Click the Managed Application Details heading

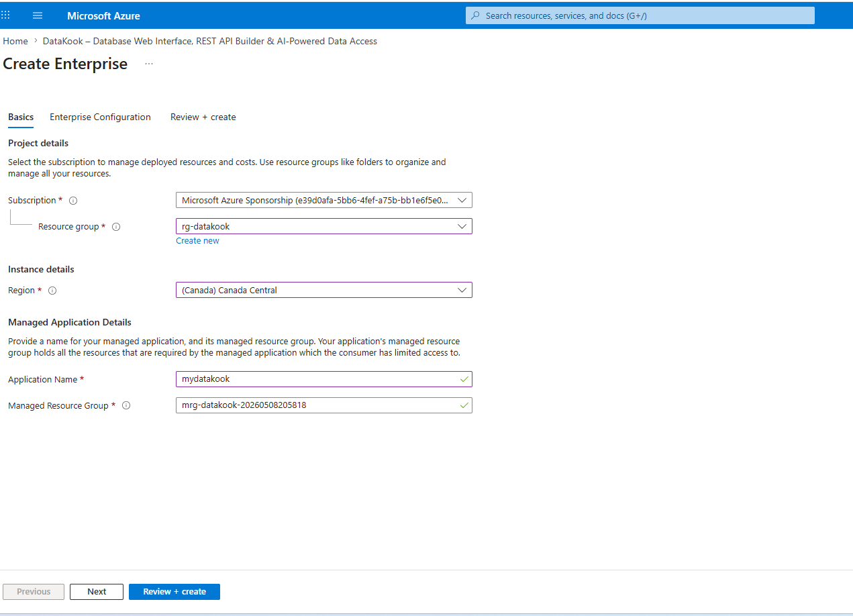pos(70,322)
